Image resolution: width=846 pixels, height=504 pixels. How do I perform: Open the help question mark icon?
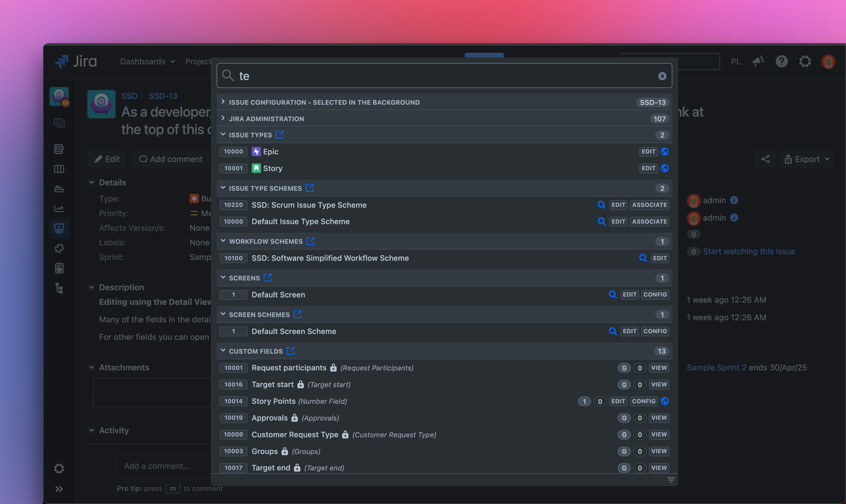click(x=782, y=62)
